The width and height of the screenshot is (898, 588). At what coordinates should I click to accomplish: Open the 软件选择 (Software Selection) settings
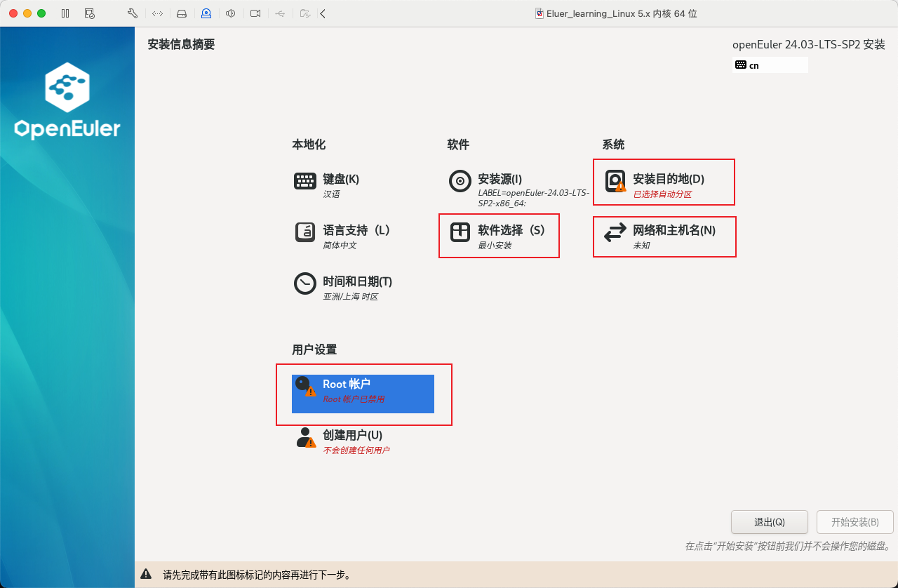[x=498, y=235]
